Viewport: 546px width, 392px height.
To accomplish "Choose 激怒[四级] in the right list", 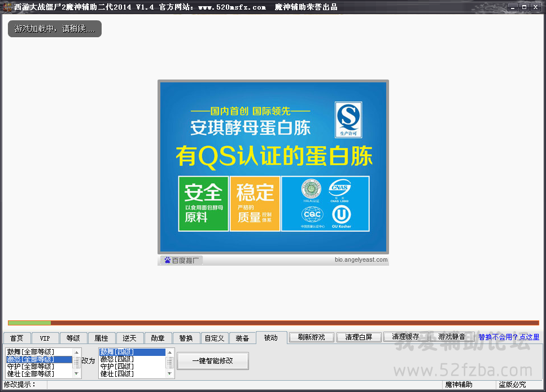I will (117, 359).
